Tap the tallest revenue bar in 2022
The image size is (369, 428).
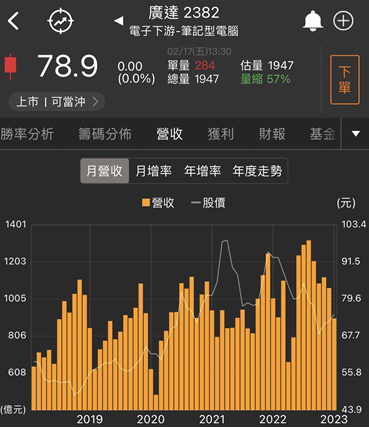309,325
